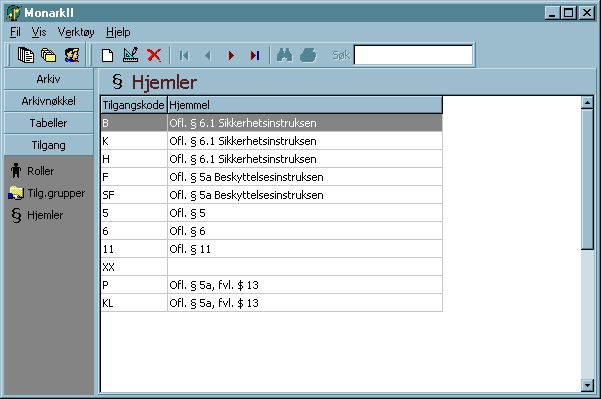The height and width of the screenshot is (399, 601).
Task: Click the 'Ofl. § 6' cell
Action: point(305,231)
